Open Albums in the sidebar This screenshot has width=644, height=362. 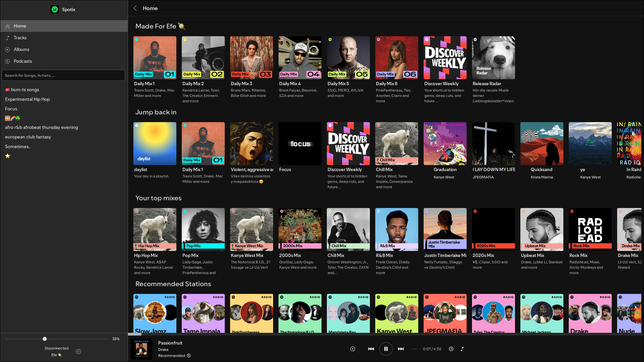(64, 49)
